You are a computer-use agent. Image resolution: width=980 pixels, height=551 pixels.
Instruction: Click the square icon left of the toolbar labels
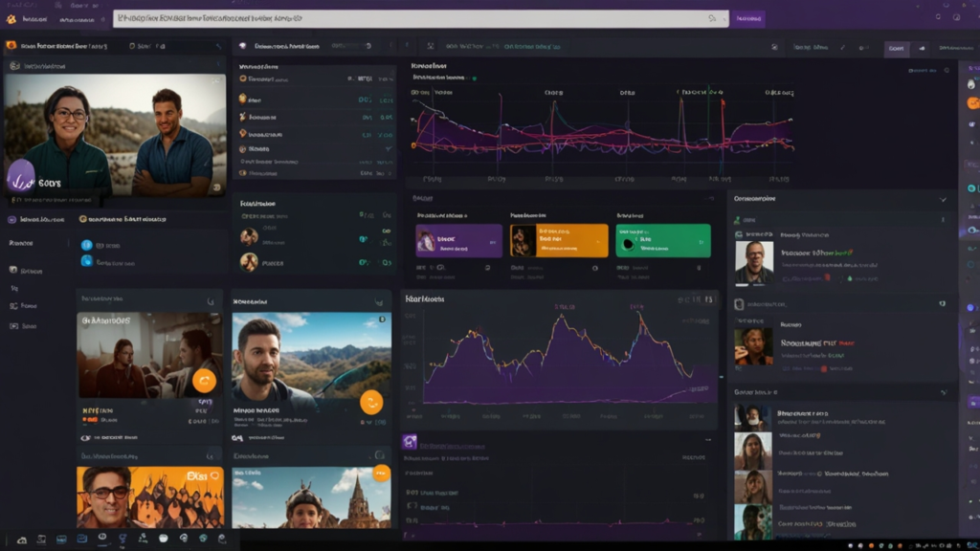pos(774,48)
